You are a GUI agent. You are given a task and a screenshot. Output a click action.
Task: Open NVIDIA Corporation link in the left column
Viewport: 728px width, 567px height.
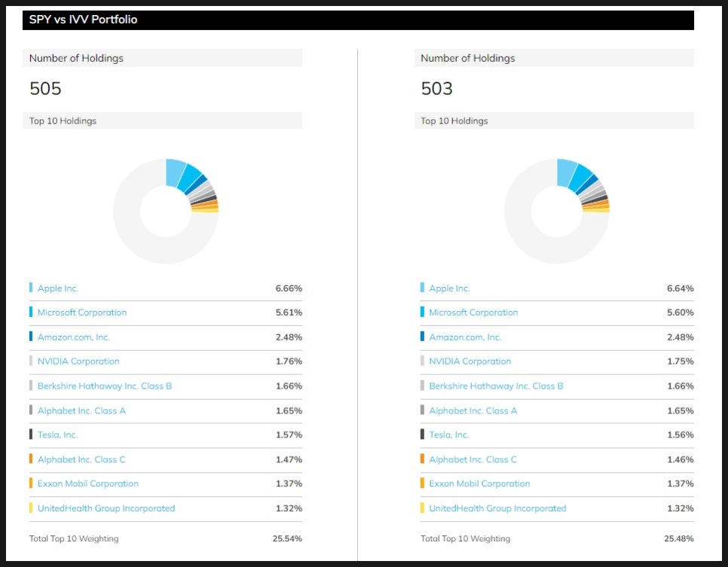pyautogui.click(x=78, y=361)
